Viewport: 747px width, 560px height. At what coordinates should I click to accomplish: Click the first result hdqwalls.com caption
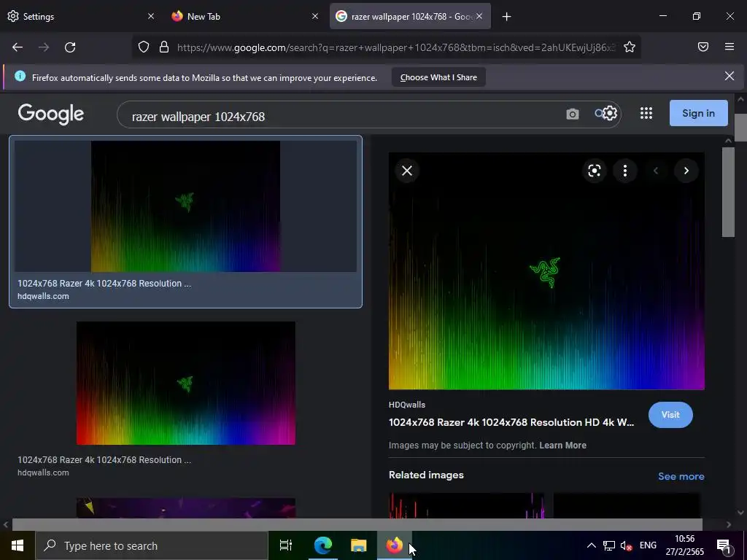pyautogui.click(x=43, y=296)
